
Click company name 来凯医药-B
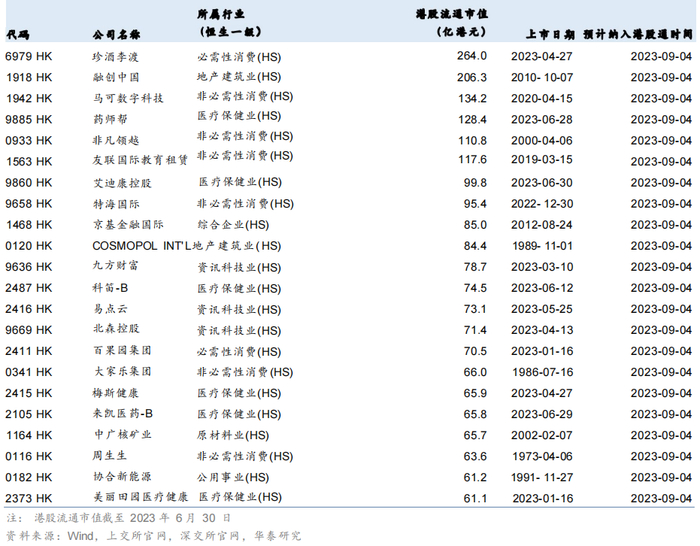pyautogui.click(x=123, y=414)
